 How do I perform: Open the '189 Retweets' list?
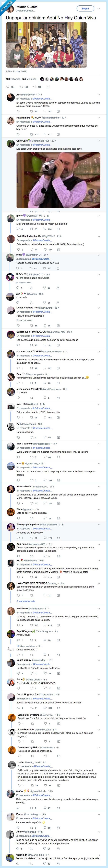click(x=13, y=79)
